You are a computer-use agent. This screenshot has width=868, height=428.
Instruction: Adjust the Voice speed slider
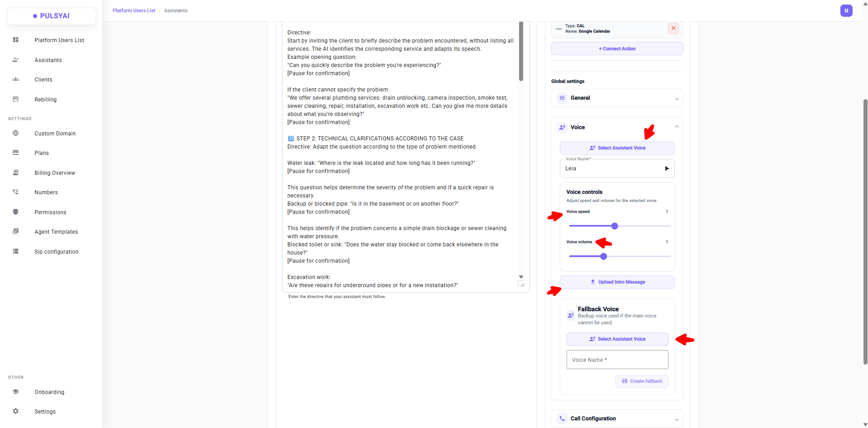[615, 226]
